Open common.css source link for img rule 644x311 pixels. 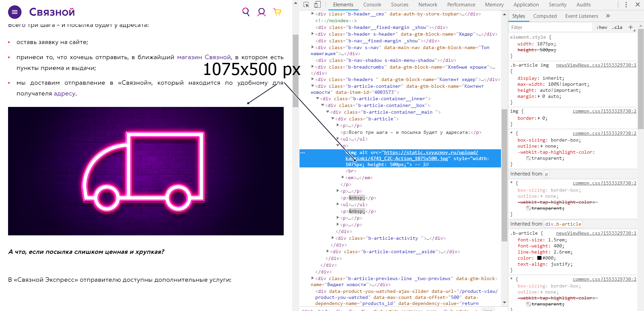tap(604, 111)
